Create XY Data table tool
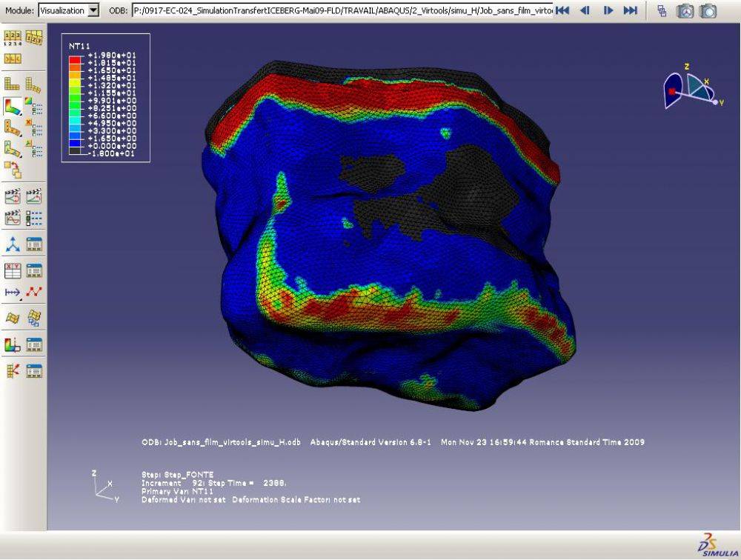The image size is (741, 560). click(13, 271)
